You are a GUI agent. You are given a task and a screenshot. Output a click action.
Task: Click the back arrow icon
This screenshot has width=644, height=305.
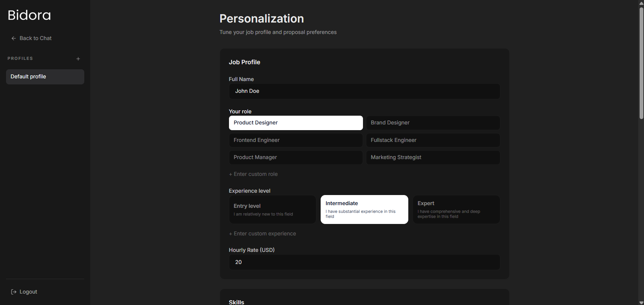[x=13, y=38]
